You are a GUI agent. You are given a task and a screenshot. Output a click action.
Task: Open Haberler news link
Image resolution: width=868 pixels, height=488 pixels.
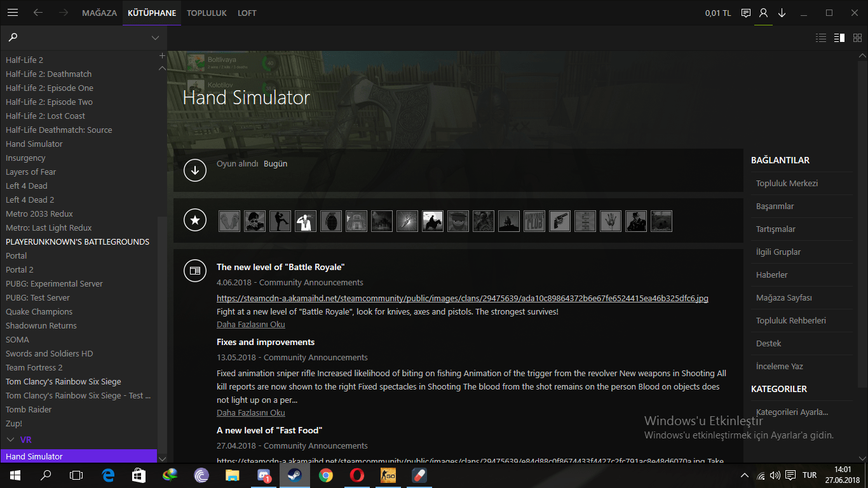tap(772, 274)
